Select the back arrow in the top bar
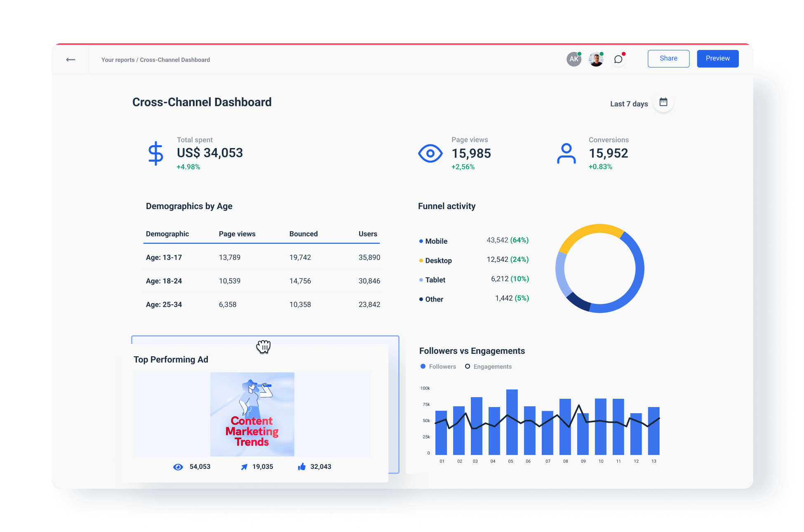The image size is (804, 532). 71,59
